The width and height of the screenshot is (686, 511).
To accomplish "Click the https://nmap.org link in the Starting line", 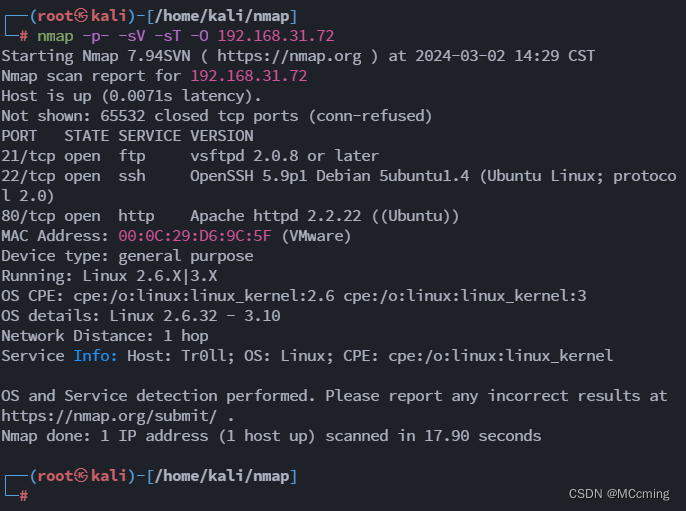I will coord(289,56).
